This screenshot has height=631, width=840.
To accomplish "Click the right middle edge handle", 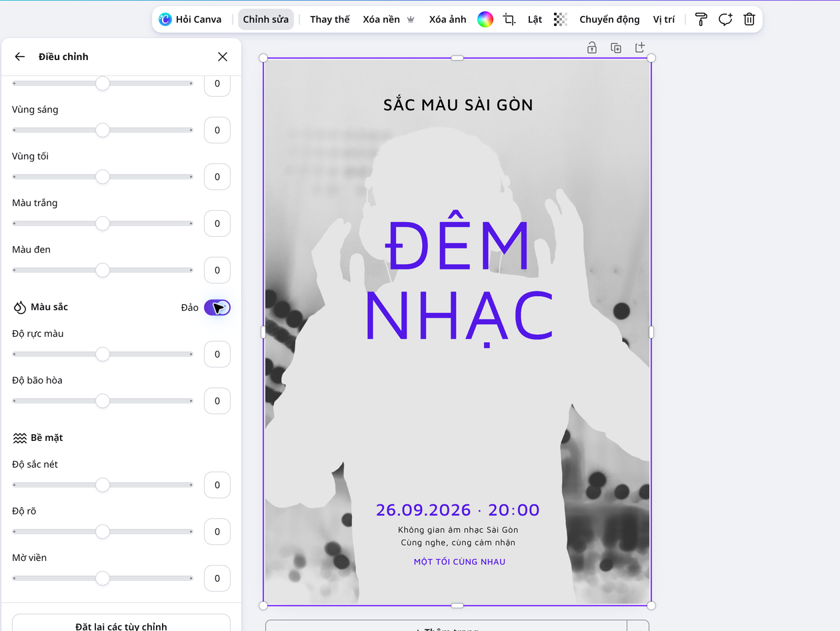I will [x=651, y=332].
